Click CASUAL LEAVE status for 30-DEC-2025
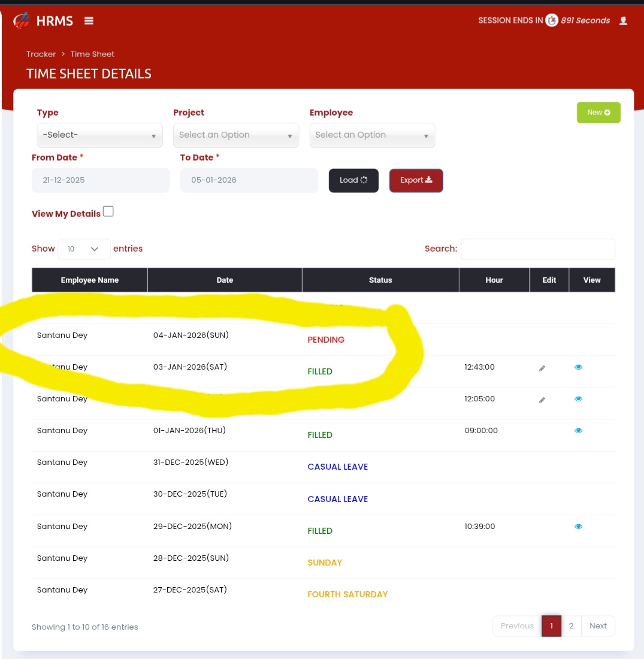This screenshot has height=659, width=644. coord(337,499)
